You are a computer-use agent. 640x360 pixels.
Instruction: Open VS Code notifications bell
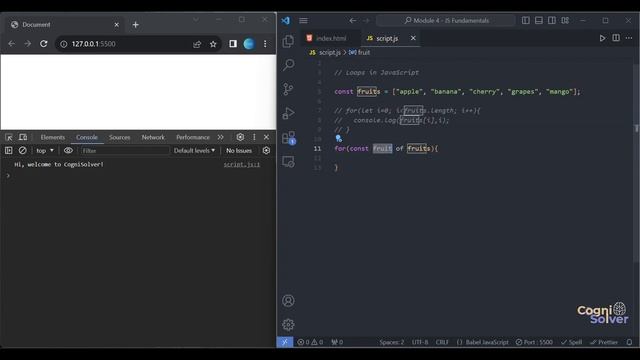(x=629, y=342)
